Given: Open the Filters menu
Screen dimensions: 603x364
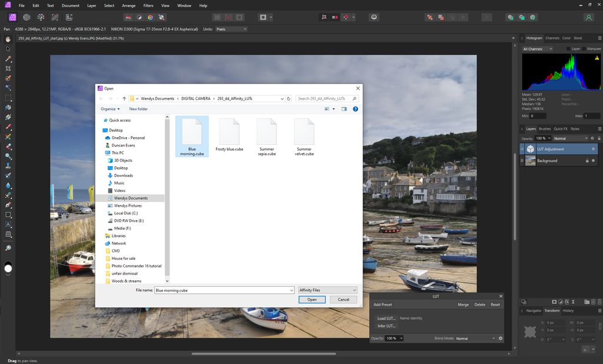Looking at the screenshot, I should click(x=148, y=5).
